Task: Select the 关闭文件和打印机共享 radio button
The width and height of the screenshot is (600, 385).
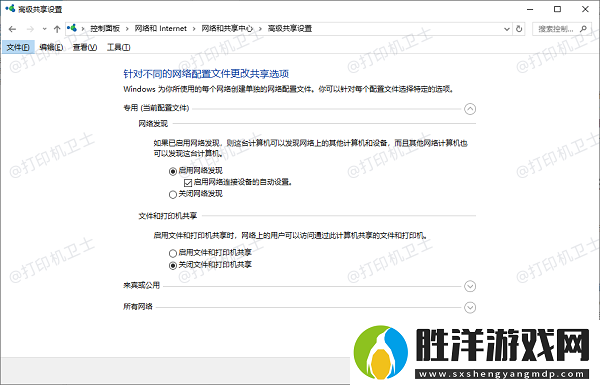Action: pyautogui.click(x=173, y=265)
